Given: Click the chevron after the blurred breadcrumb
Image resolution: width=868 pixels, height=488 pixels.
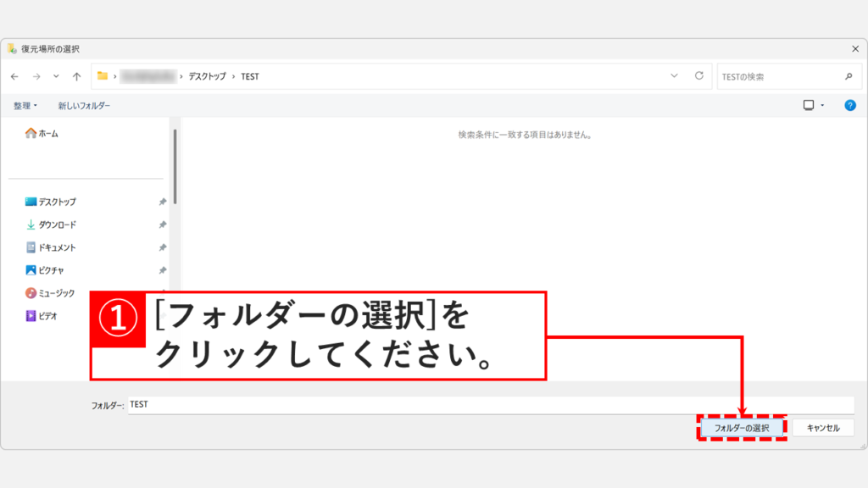Looking at the screenshot, I should 181,76.
